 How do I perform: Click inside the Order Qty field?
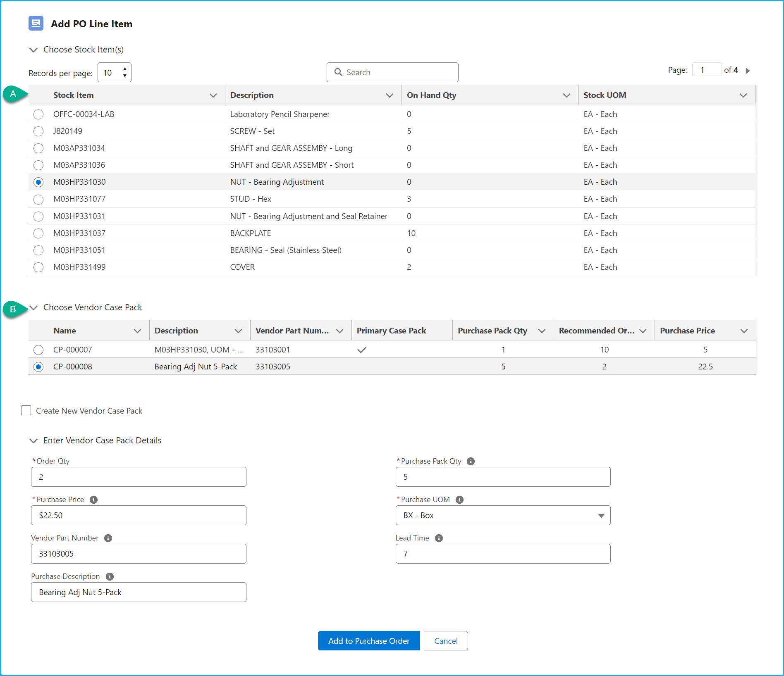[x=139, y=476]
